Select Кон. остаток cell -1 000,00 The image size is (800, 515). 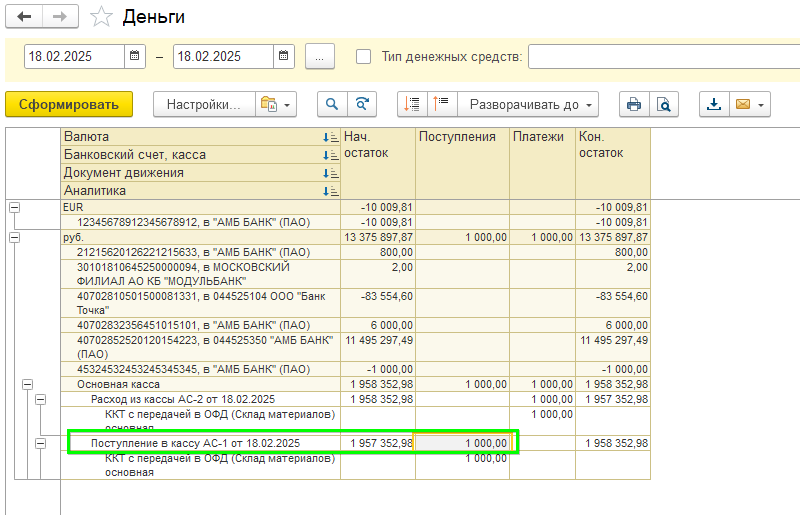(613, 369)
